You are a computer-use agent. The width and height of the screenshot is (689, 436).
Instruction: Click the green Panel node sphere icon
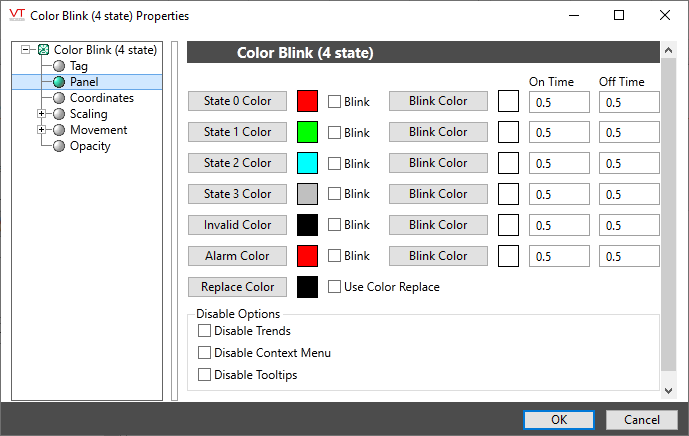(x=59, y=82)
